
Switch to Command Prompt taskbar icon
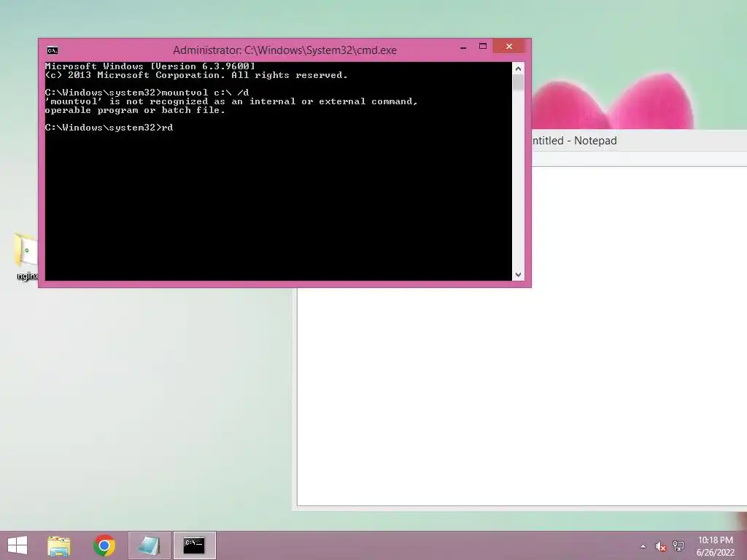[194, 545]
